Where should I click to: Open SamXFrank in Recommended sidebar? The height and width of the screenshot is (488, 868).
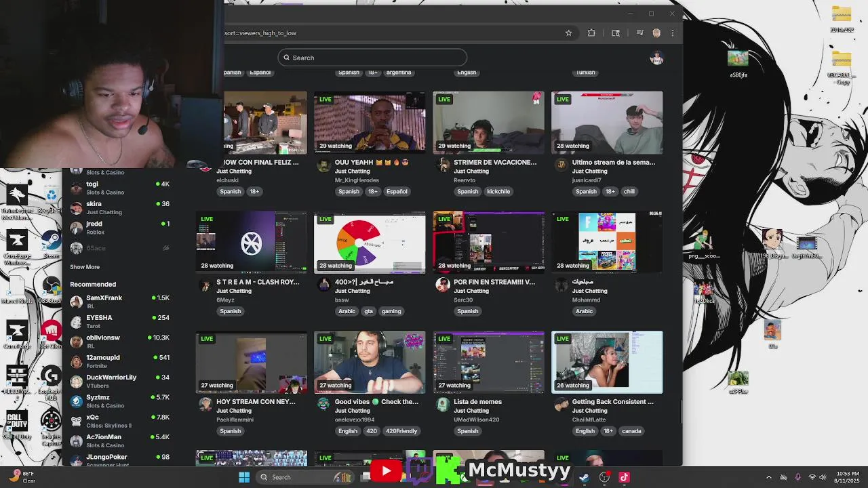[119, 302]
